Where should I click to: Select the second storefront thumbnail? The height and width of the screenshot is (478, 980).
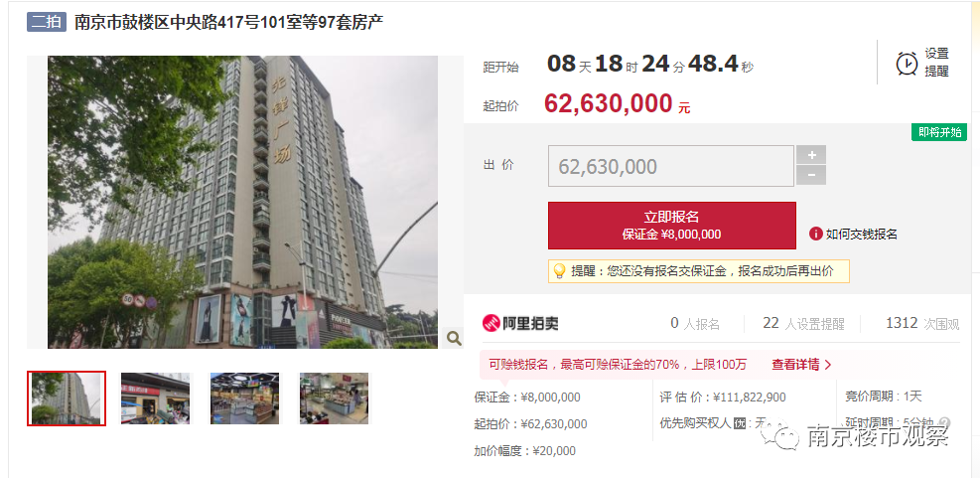tap(155, 398)
